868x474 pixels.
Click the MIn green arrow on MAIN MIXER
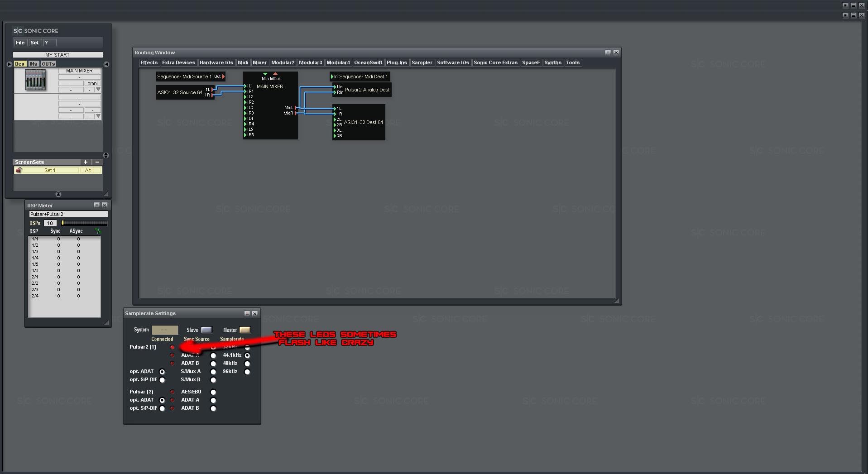(265, 74)
